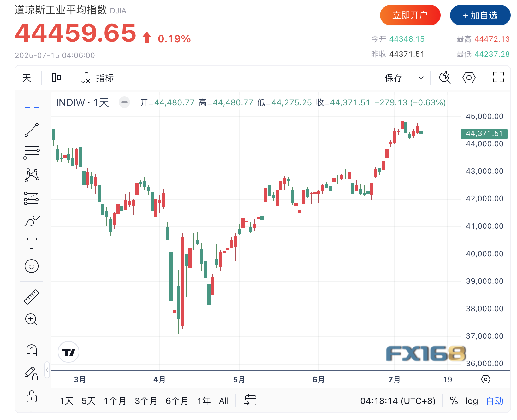Open the emoji icons tool
Image resolution: width=517 pixels, height=420 pixels.
pyautogui.click(x=32, y=266)
